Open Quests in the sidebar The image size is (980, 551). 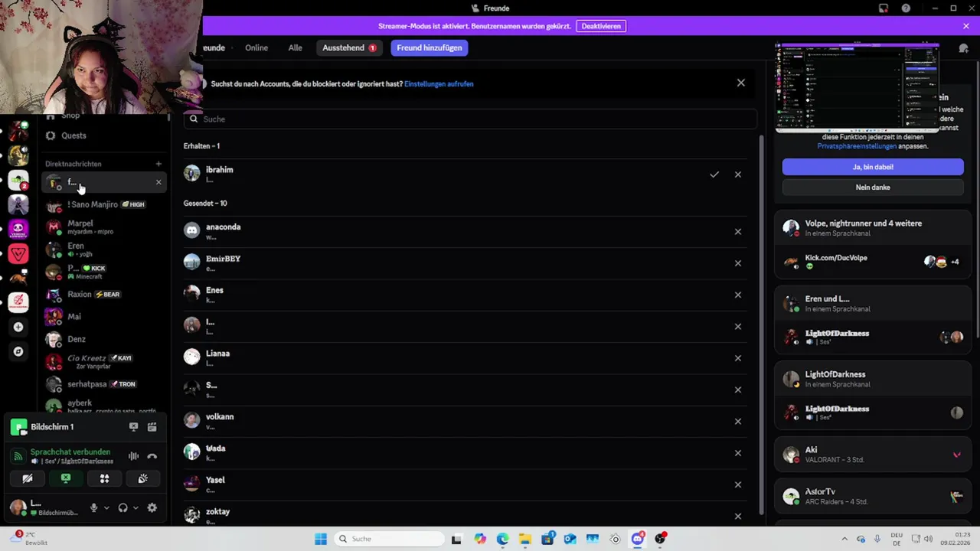coord(104,135)
